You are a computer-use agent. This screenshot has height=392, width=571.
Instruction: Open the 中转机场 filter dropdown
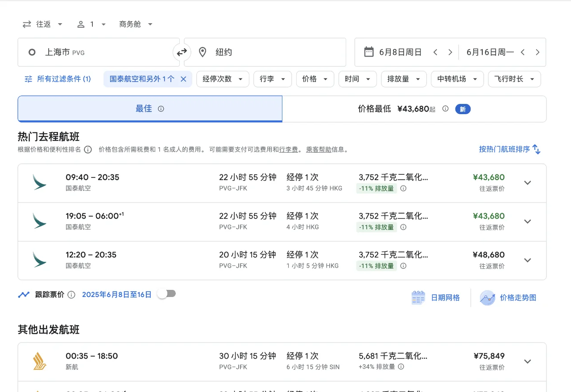(x=457, y=78)
